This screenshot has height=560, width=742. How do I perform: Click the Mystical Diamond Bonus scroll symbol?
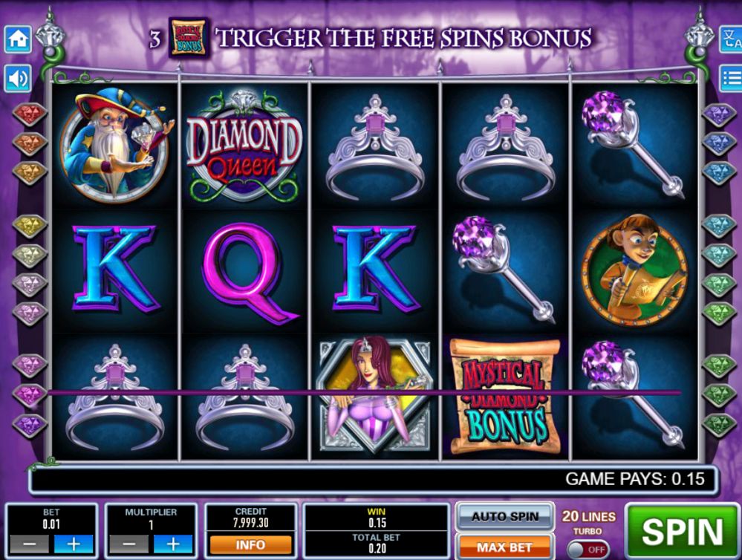(x=505, y=397)
